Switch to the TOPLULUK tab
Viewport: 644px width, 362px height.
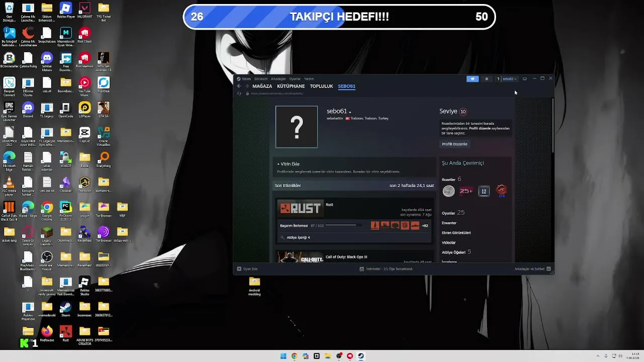tap(321, 86)
